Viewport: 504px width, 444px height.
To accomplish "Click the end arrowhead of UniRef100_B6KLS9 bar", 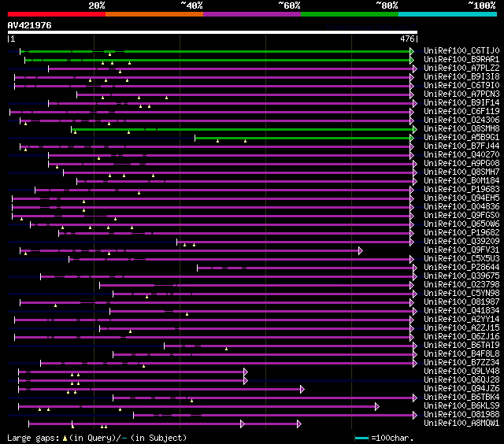I will [377, 407].
